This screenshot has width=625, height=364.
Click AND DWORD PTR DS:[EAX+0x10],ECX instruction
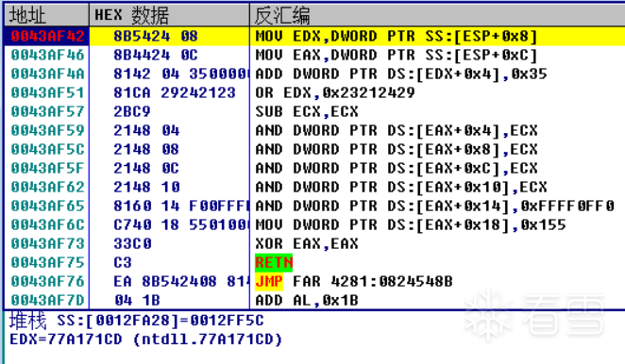pos(401,187)
